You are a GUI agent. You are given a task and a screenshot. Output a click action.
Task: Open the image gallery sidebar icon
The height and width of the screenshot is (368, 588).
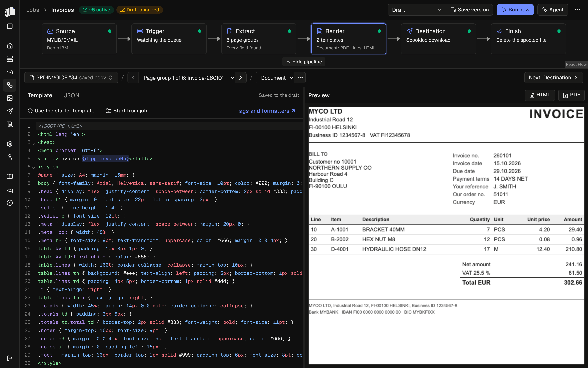pyautogui.click(x=10, y=98)
